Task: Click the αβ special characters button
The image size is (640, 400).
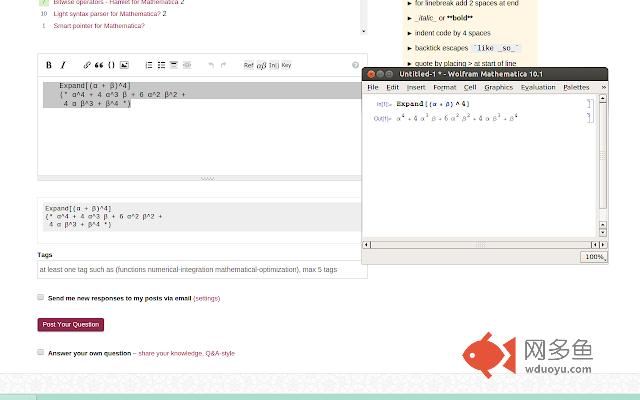Action: coord(261,65)
